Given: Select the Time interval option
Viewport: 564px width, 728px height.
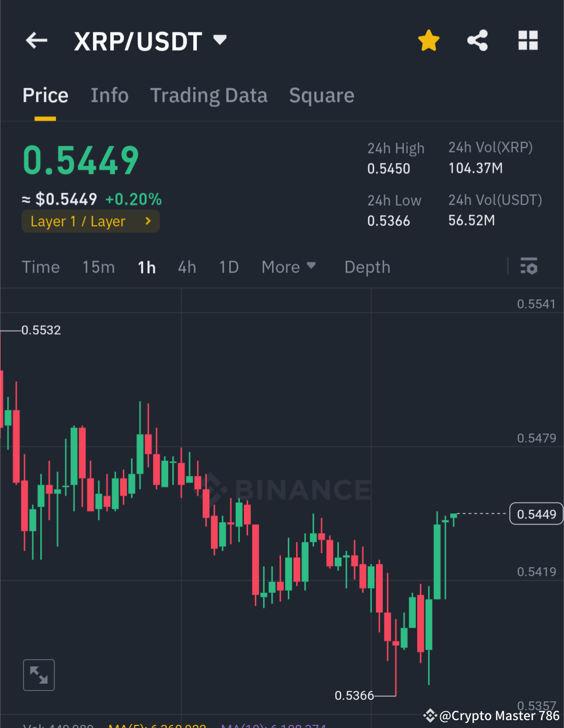Looking at the screenshot, I should pos(41,267).
